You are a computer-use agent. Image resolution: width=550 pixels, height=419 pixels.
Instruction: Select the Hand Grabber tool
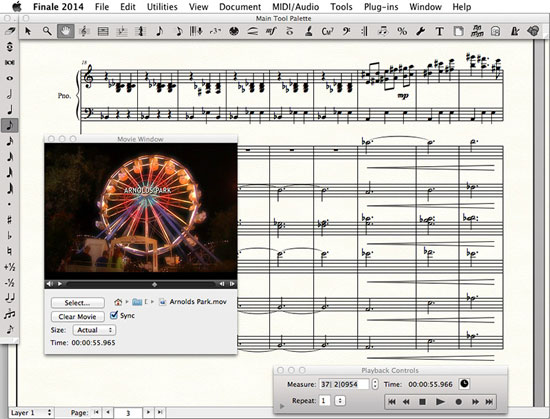[x=65, y=31]
